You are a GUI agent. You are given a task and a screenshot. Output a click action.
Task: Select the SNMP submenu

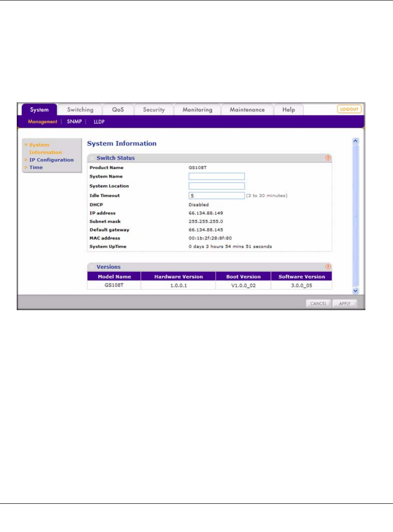(x=74, y=121)
